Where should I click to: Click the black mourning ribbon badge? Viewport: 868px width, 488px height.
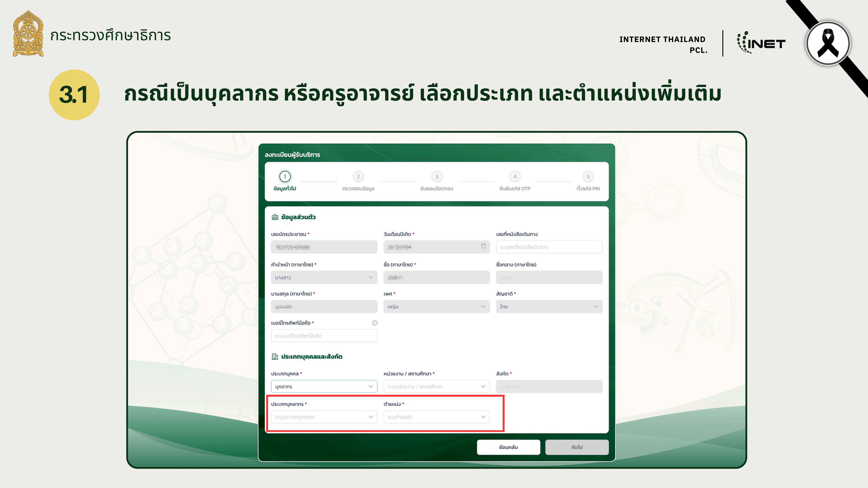click(828, 43)
